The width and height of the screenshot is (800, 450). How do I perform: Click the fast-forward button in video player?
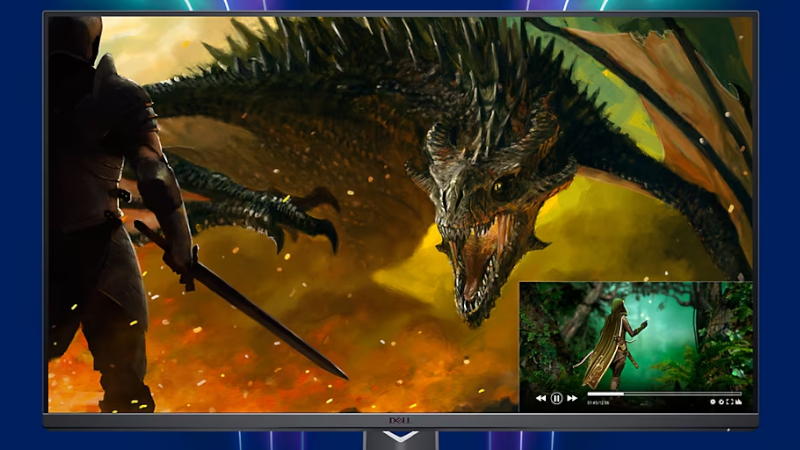[572, 398]
